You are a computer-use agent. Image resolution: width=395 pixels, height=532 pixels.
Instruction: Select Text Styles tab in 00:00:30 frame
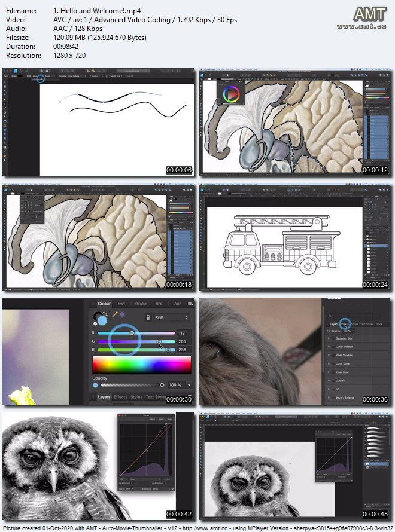(x=156, y=397)
